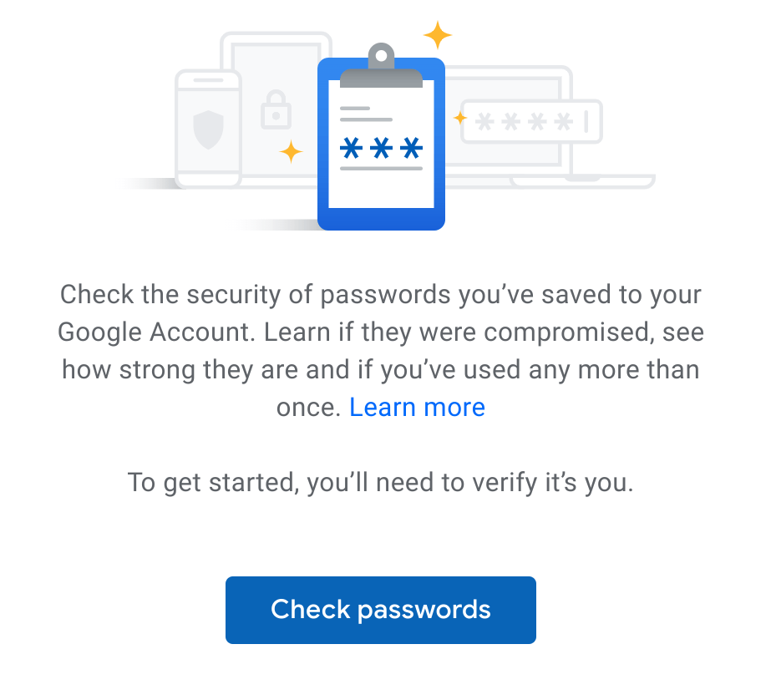The image size is (771, 700).
Task: Click the blue asterisks on the clipboard
Action: (381, 148)
